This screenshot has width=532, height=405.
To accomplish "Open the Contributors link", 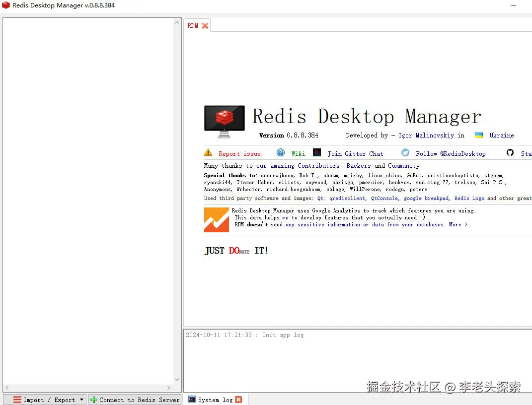I will coord(318,166).
